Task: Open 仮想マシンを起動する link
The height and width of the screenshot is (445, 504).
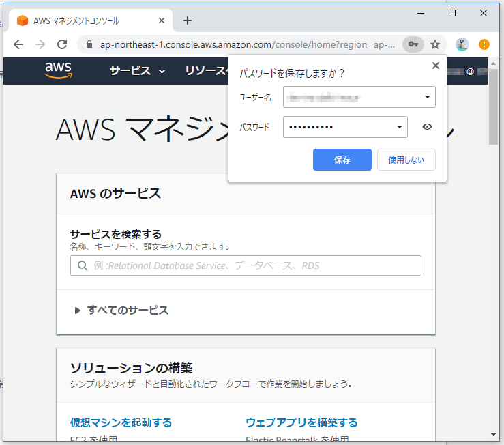Action: pyautogui.click(x=121, y=422)
